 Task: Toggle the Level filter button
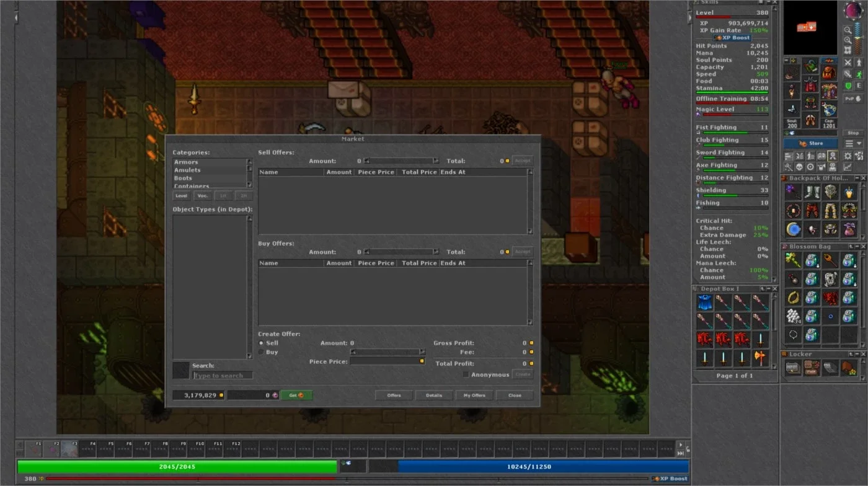pos(181,195)
